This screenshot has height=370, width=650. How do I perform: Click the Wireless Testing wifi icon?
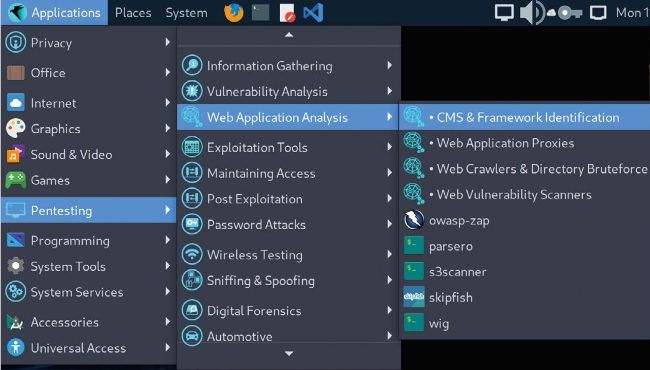tap(192, 254)
